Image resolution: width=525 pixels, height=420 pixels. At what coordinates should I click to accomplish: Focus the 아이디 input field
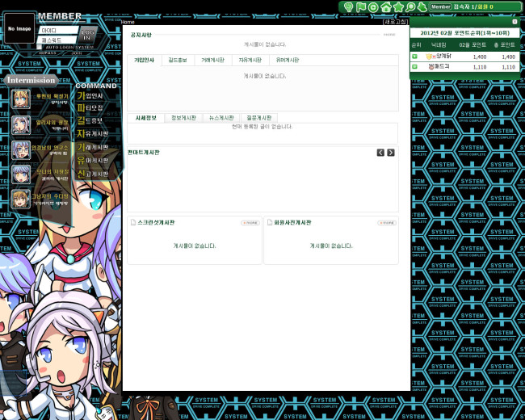[x=57, y=31]
